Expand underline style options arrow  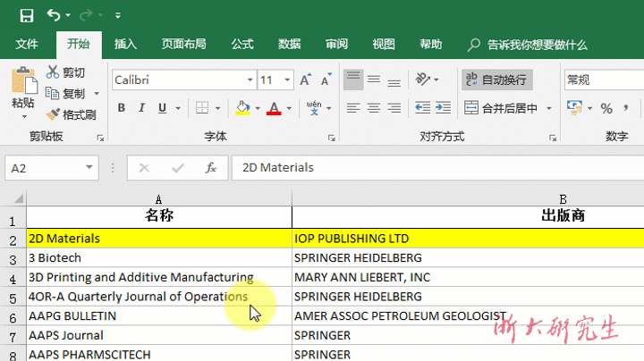pyautogui.click(x=178, y=108)
